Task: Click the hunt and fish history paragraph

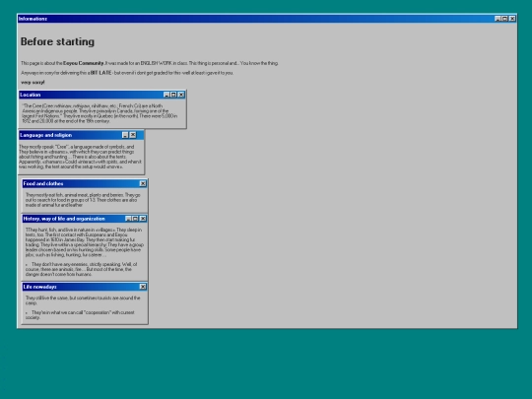Action: point(85,242)
